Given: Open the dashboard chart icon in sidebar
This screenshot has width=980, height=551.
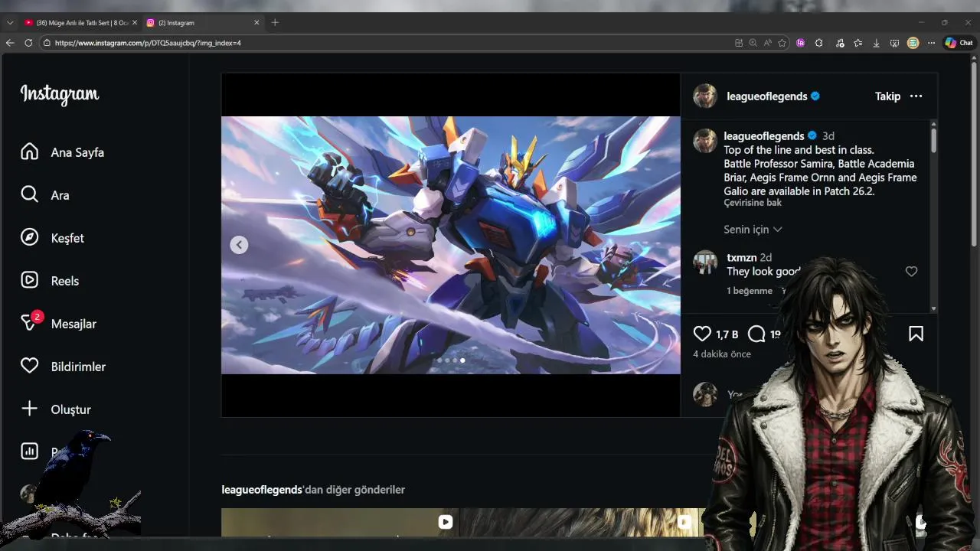Looking at the screenshot, I should (29, 452).
